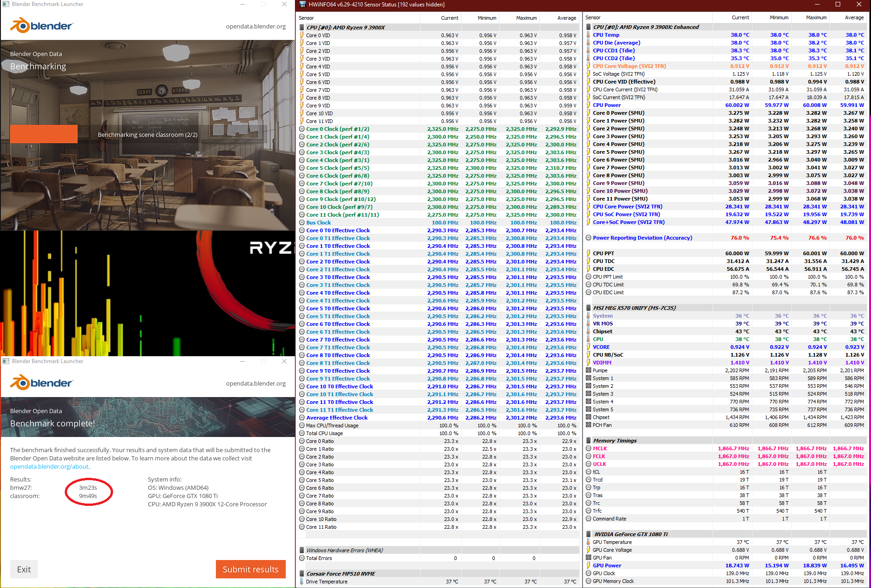Click the Blender logo in lower launcher window
The width and height of the screenshot is (871, 588).
coord(42,383)
